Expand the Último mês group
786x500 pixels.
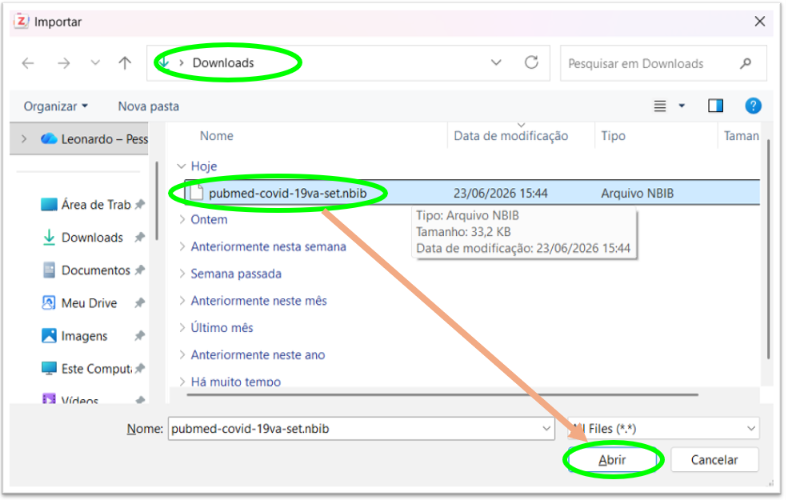tap(181, 327)
